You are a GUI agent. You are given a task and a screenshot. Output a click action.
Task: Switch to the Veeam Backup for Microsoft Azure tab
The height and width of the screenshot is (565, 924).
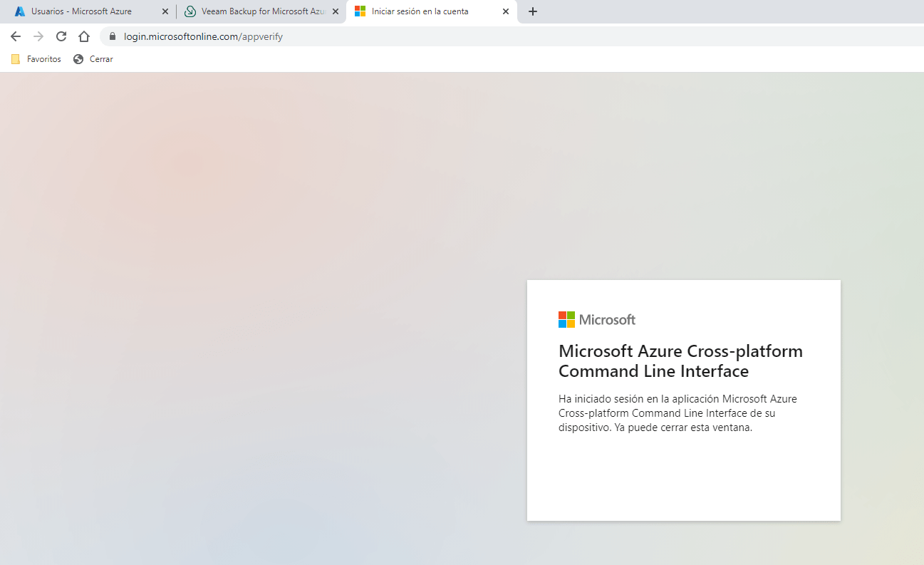(x=260, y=11)
